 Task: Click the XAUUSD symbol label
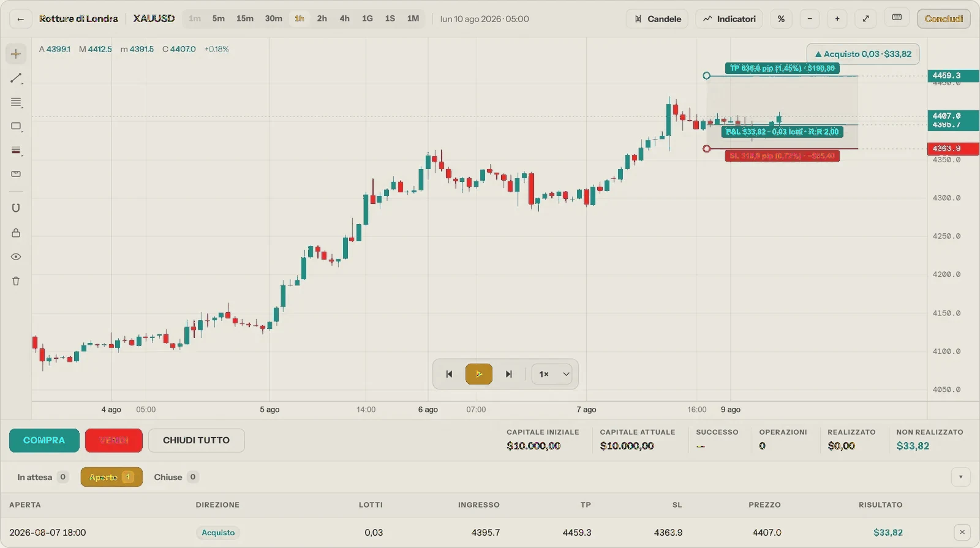click(154, 19)
